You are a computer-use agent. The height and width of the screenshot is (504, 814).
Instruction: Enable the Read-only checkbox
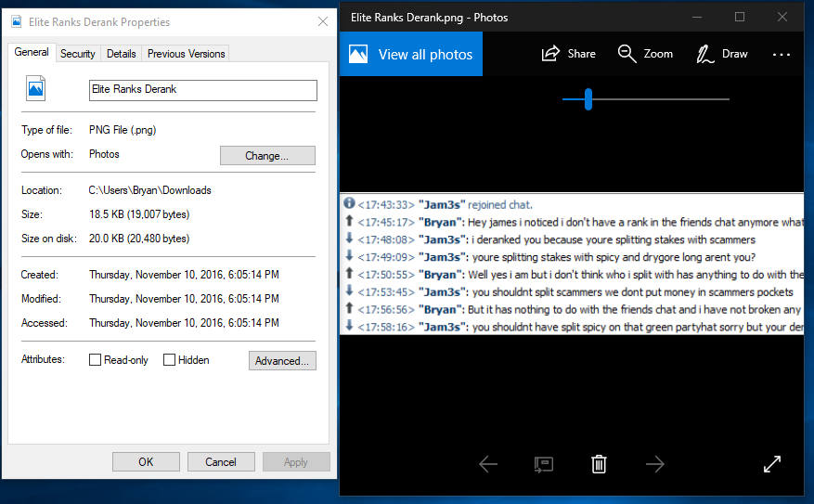pos(95,360)
